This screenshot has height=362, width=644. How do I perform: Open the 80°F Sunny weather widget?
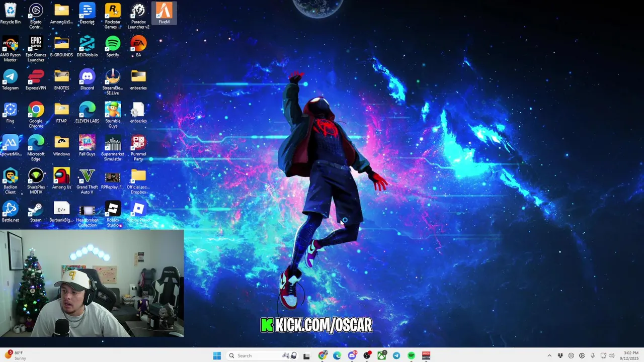[x=15, y=355]
